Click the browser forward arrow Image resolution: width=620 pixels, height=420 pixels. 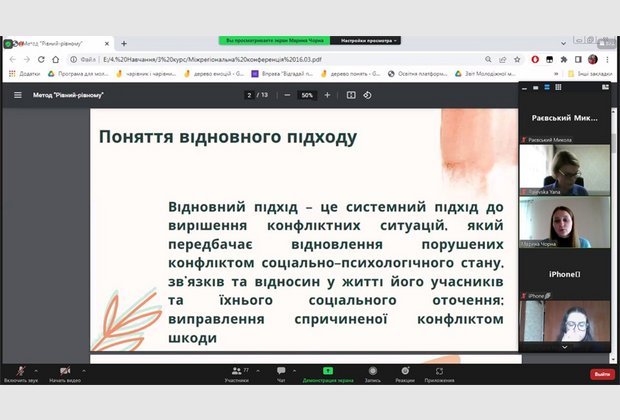click(26, 59)
